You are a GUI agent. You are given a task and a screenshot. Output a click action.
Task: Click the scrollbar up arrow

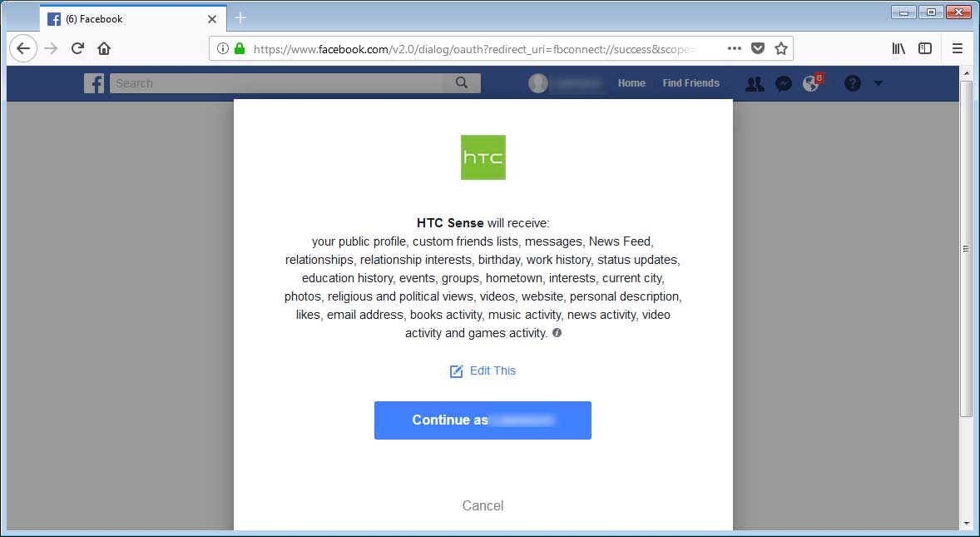(x=966, y=73)
